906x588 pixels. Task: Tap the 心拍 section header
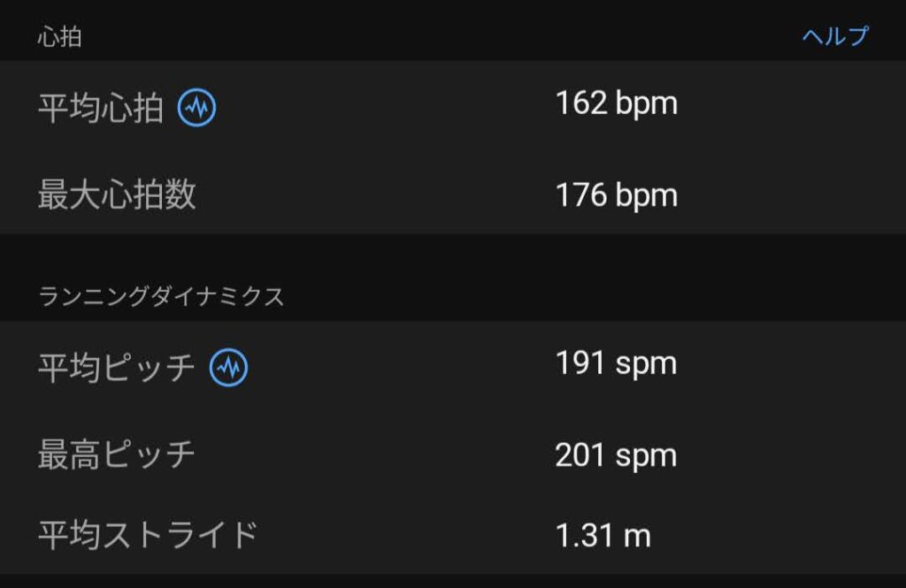pyautogui.click(x=60, y=37)
